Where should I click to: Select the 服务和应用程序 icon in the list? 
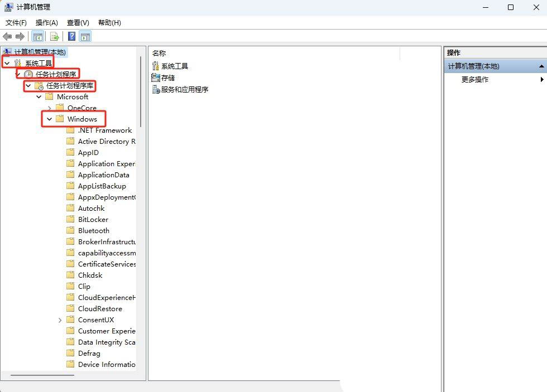click(156, 89)
